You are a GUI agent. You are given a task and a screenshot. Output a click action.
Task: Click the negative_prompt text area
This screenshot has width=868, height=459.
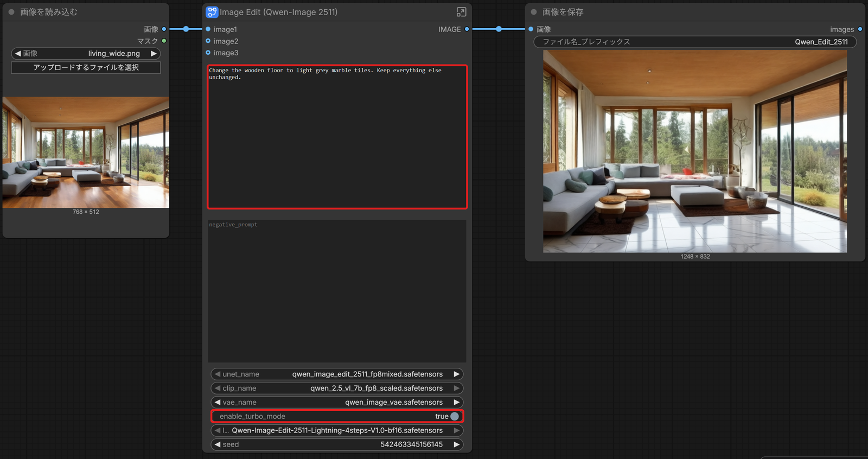click(337, 291)
